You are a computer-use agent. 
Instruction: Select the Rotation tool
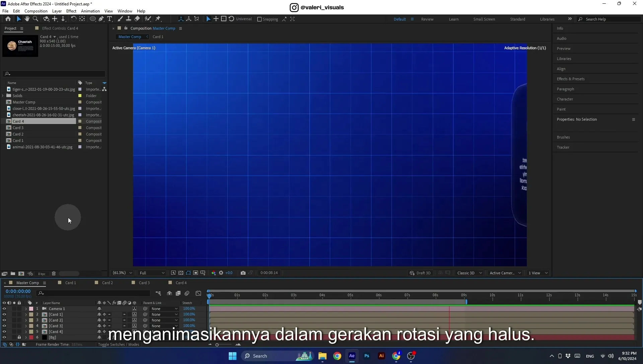pyautogui.click(x=73, y=19)
